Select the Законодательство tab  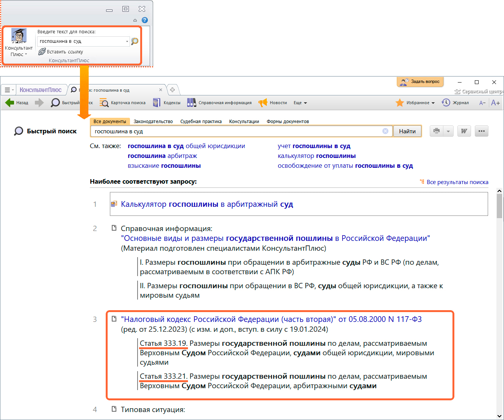[153, 121]
